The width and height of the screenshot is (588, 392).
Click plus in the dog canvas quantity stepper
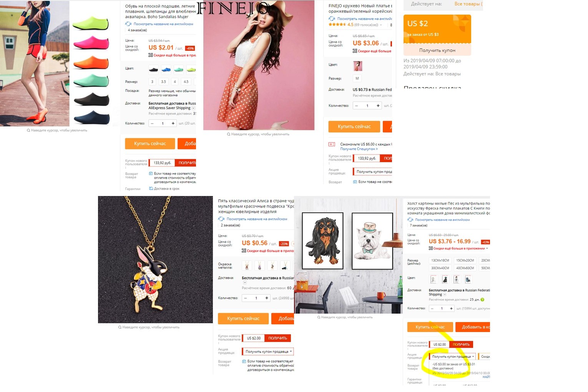click(451, 309)
